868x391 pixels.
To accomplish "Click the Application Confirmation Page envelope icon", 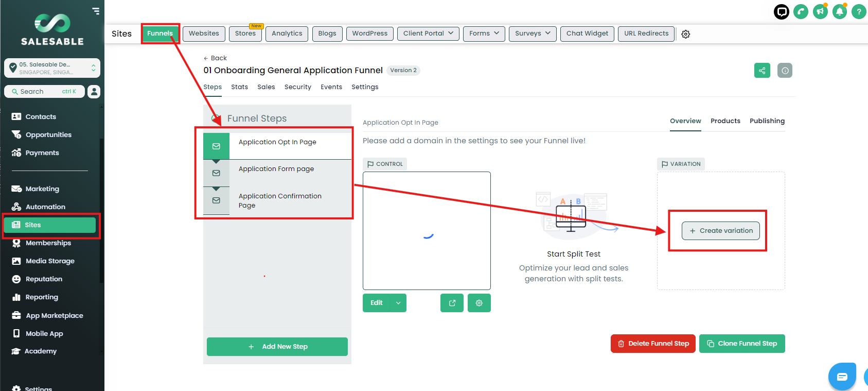I will click(x=216, y=200).
